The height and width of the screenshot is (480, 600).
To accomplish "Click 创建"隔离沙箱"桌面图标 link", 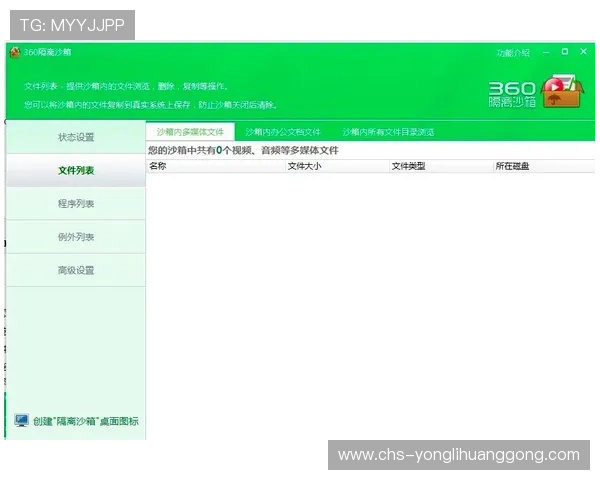I will pos(86,421).
